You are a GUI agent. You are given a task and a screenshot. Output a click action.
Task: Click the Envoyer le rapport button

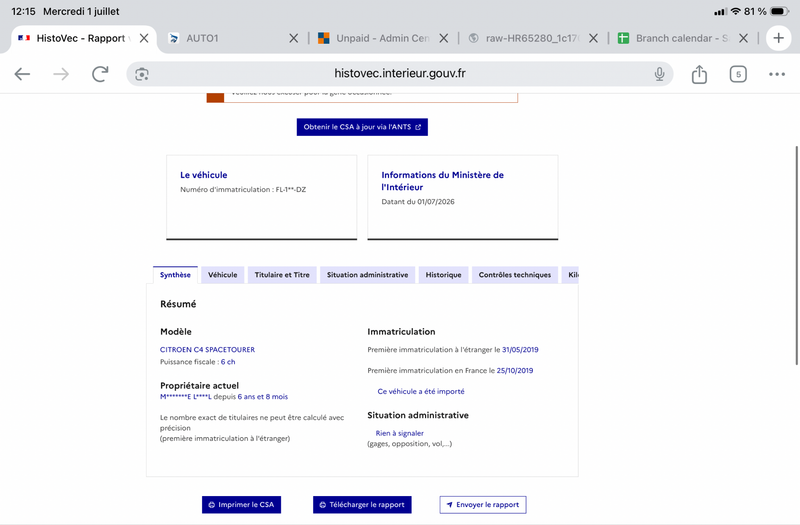[x=483, y=505]
